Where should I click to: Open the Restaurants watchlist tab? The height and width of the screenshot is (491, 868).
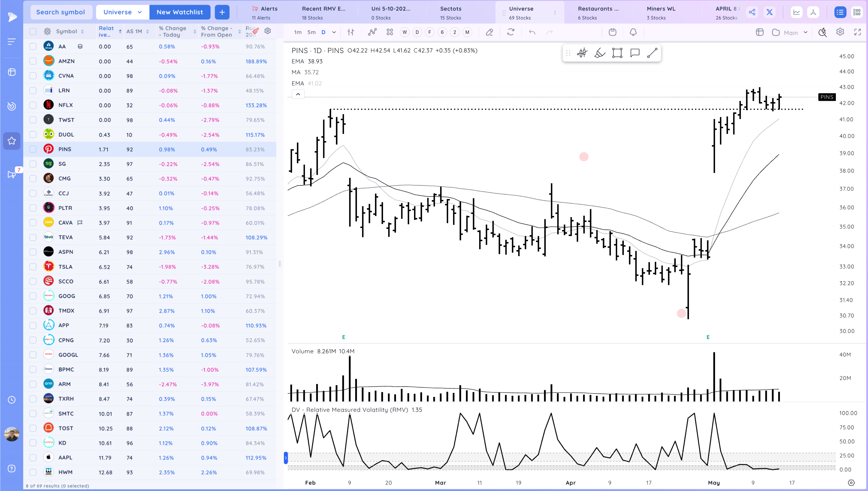coord(598,13)
